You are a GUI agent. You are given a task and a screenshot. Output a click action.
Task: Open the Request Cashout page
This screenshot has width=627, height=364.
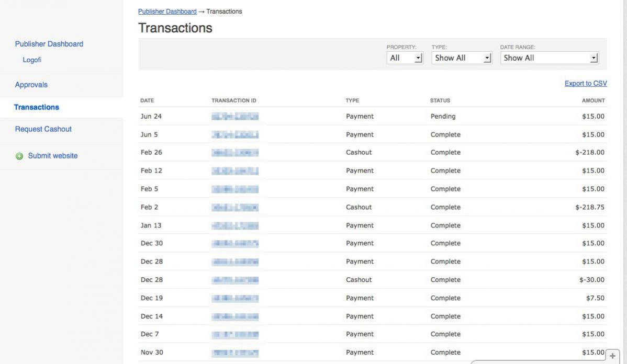[x=43, y=129]
